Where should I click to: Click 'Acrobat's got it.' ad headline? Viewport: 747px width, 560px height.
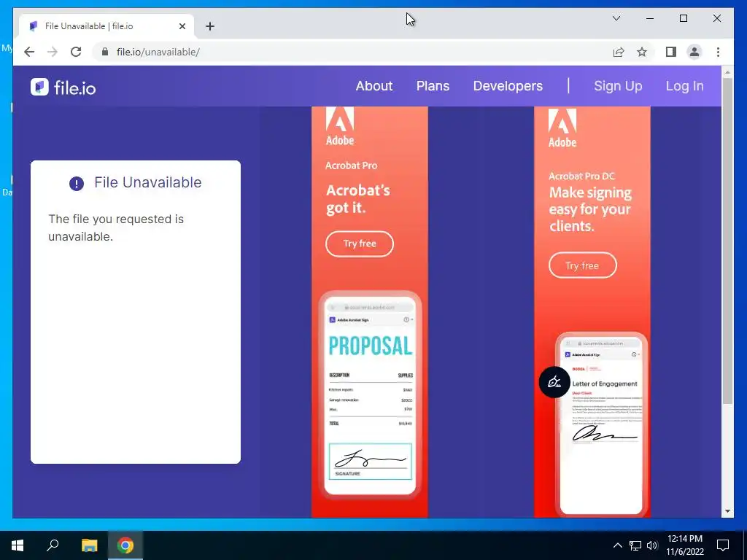(357, 198)
